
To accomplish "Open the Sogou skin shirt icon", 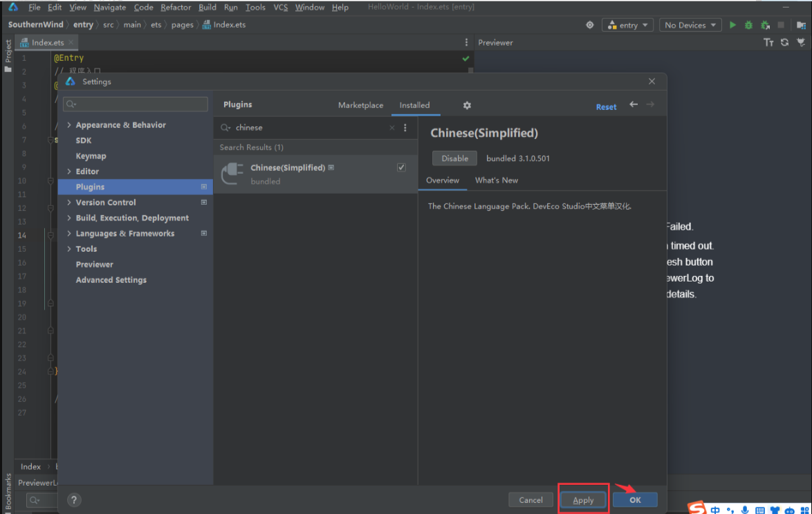I will click(x=775, y=511).
